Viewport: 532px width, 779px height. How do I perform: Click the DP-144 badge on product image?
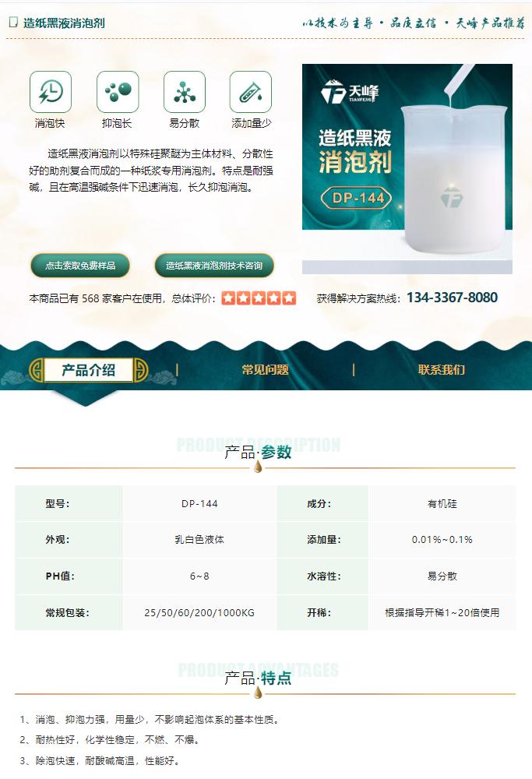[357, 198]
